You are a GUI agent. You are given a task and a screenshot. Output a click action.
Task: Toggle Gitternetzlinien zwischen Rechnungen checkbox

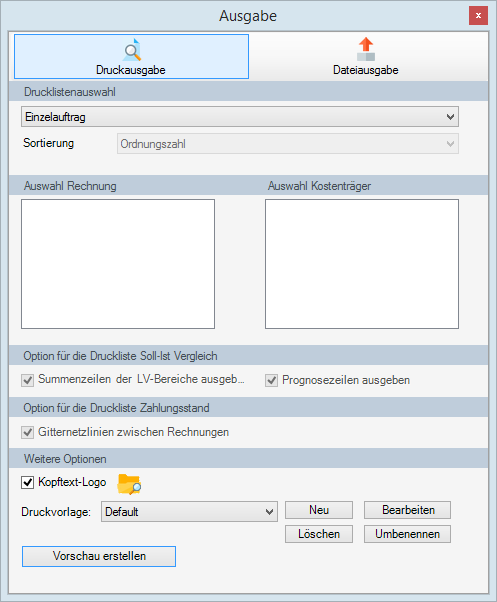27,432
